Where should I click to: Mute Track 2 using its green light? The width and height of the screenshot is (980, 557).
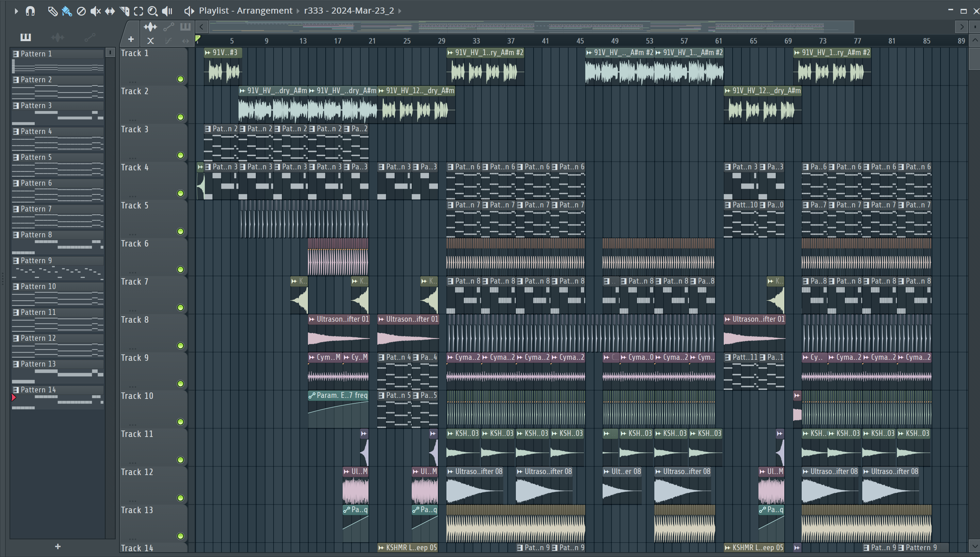(180, 117)
